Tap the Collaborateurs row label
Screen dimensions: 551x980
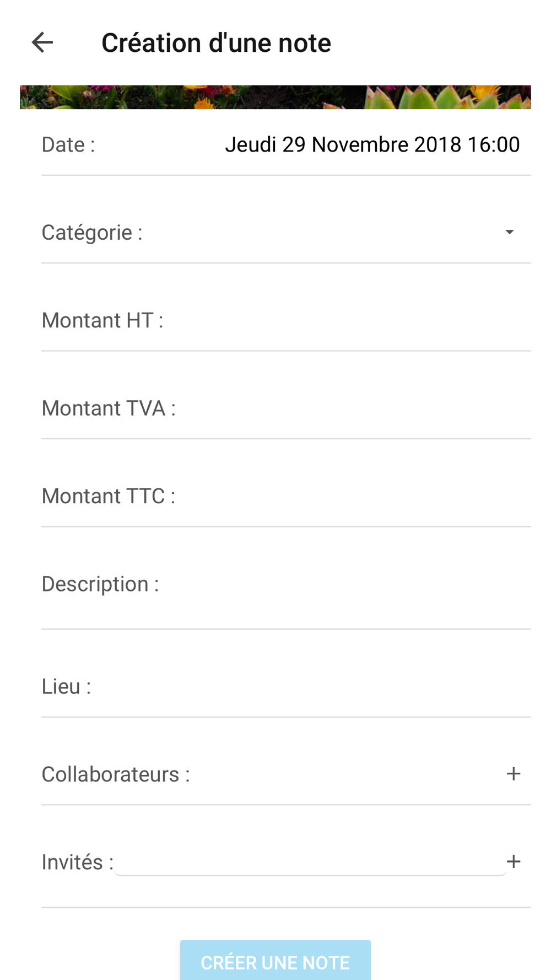116,774
